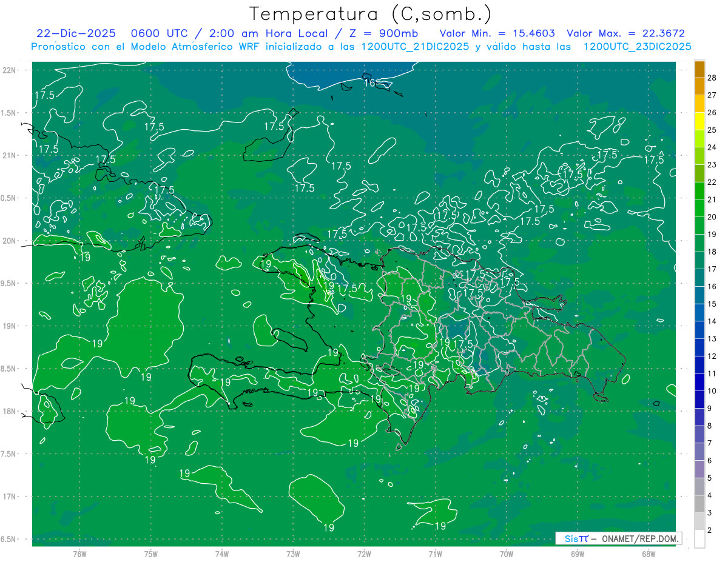
Task: Click the 15 value on the color scale
Action: tap(712, 304)
